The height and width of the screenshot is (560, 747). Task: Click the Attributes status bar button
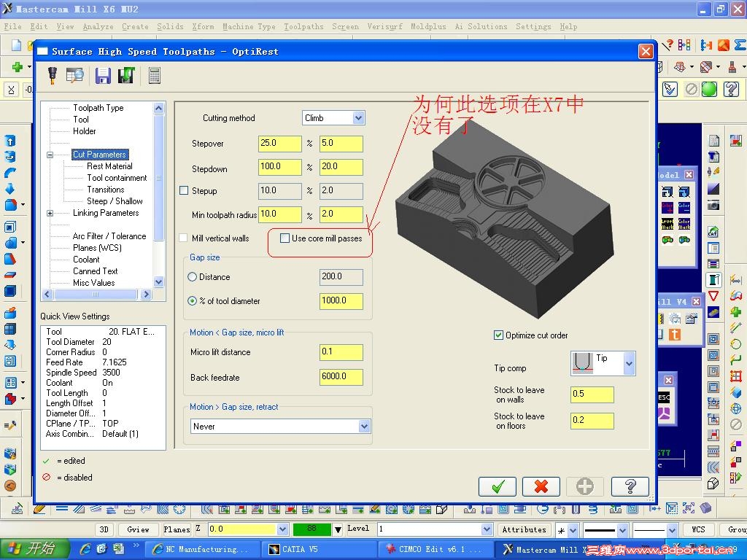pyautogui.click(x=524, y=529)
